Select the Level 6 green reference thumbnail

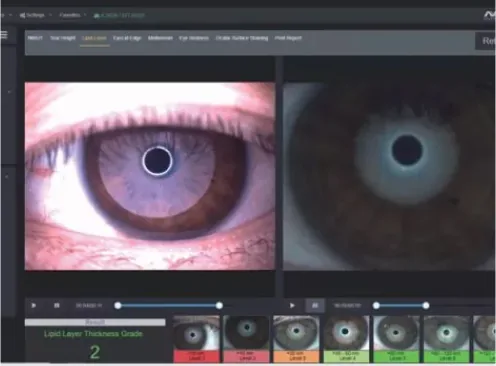pyautogui.click(x=446, y=339)
